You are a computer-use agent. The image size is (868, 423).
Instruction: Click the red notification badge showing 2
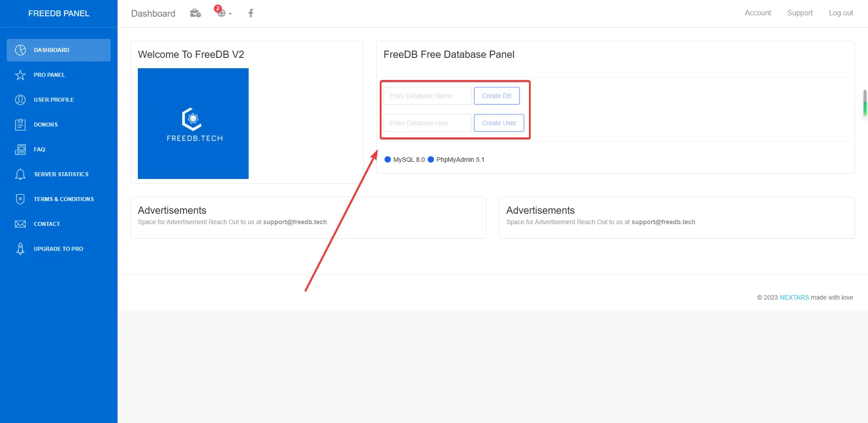pyautogui.click(x=218, y=9)
